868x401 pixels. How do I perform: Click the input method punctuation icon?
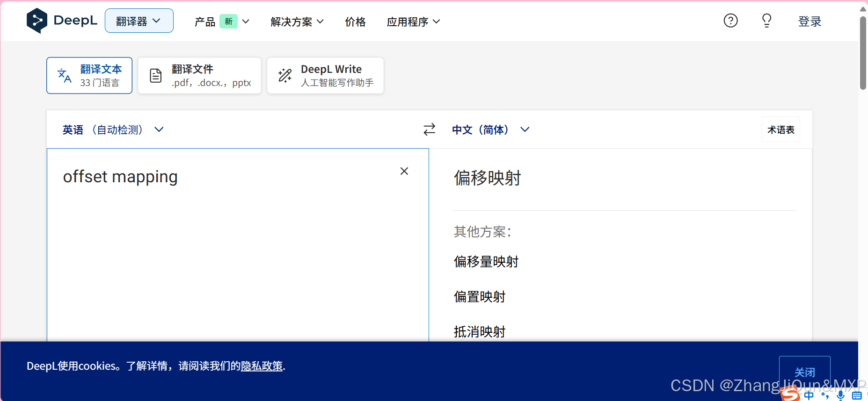pyautogui.click(x=825, y=396)
